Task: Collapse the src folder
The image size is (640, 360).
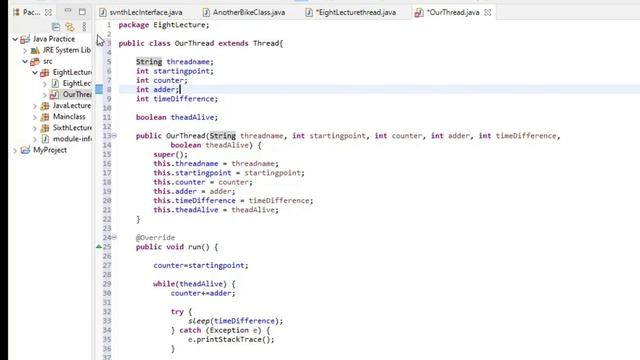Action: pos(25,61)
